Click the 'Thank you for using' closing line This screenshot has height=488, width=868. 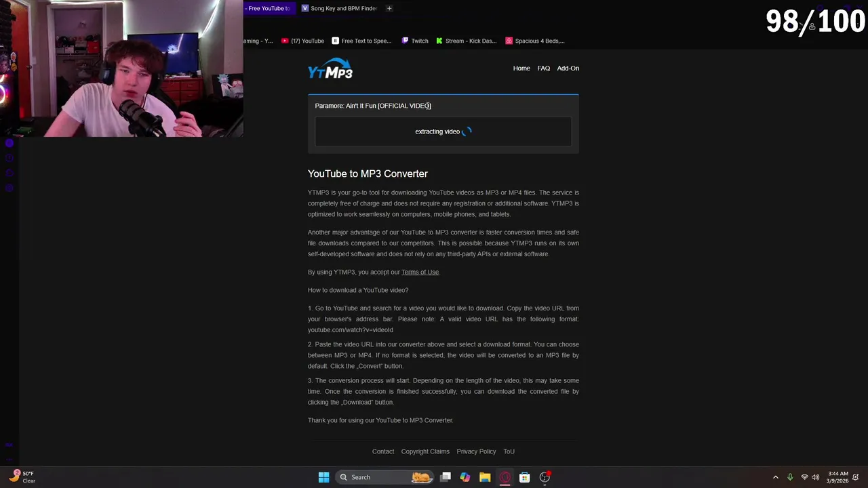[380, 420]
